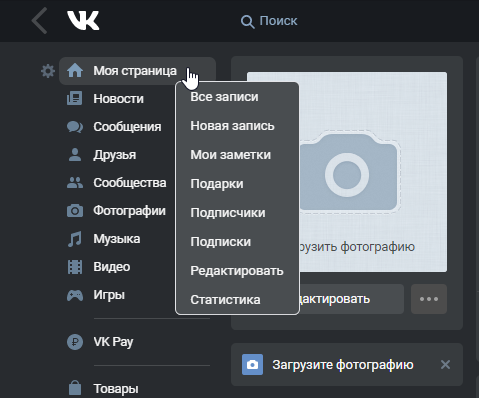Click the Товары shopping bag icon
The width and height of the screenshot is (479, 398).
[x=75, y=387]
